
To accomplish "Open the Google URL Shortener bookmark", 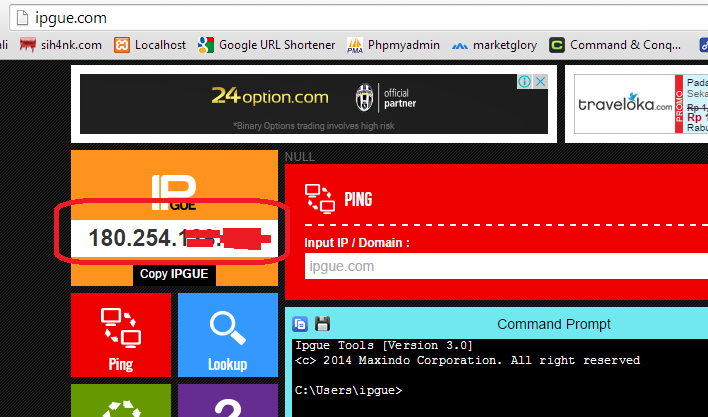I will point(266,45).
